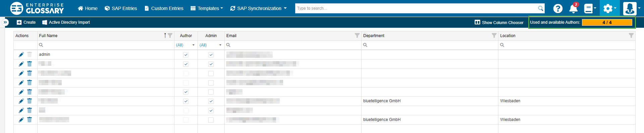The width and height of the screenshot is (644, 133).
Task: Open notifications bell with badge
Action: [574, 8]
